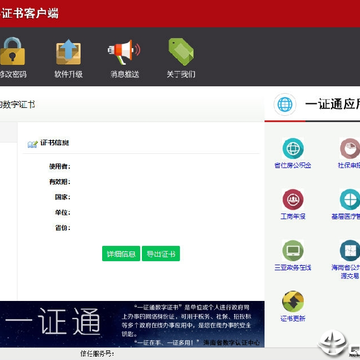This screenshot has width=360, height=360.
Task: Click the 证书信息 title text
Action: coord(55,143)
